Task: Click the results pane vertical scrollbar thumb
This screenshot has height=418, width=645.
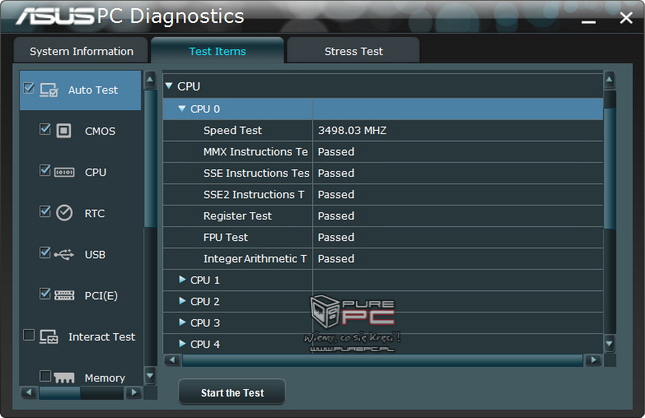Action: point(610,167)
